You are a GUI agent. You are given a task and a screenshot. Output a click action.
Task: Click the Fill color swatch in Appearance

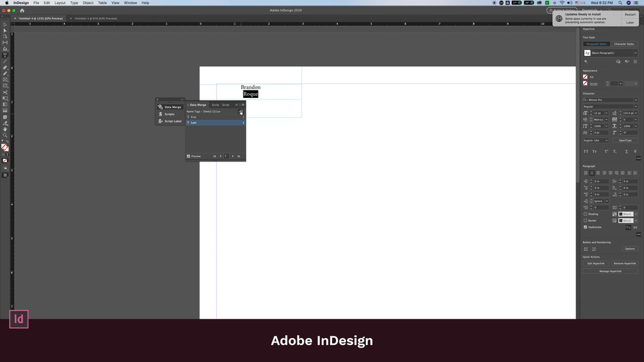pos(586,77)
